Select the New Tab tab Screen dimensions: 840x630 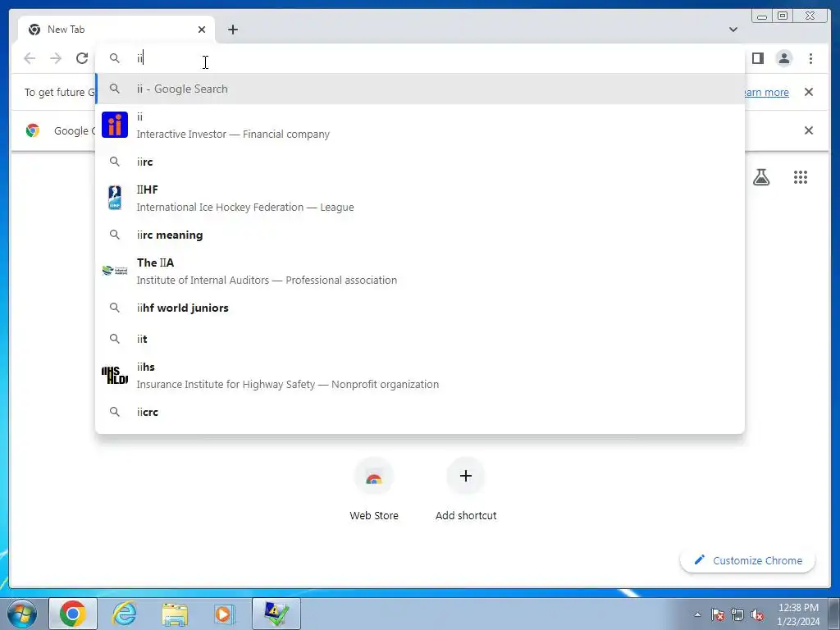coord(116,30)
